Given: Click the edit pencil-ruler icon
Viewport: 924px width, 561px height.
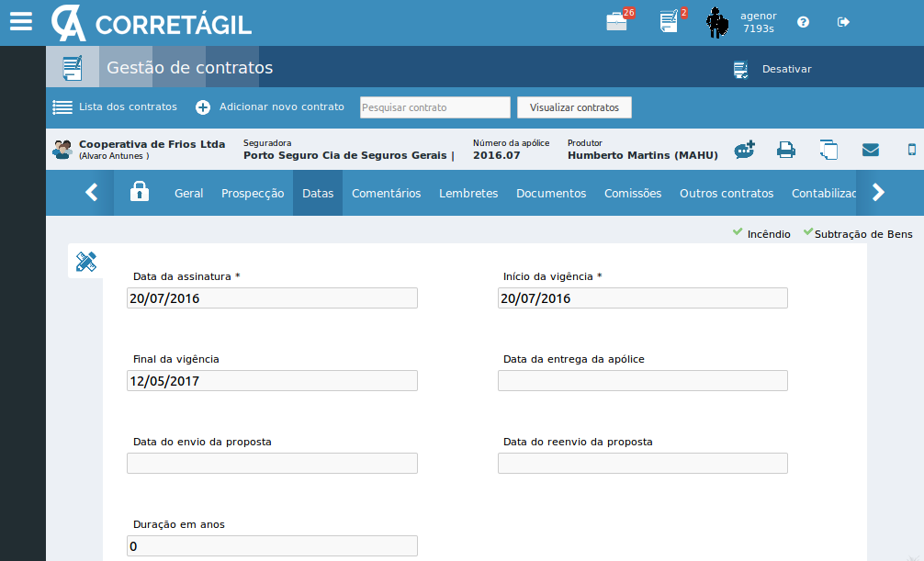Looking at the screenshot, I should pyautogui.click(x=85, y=262).
